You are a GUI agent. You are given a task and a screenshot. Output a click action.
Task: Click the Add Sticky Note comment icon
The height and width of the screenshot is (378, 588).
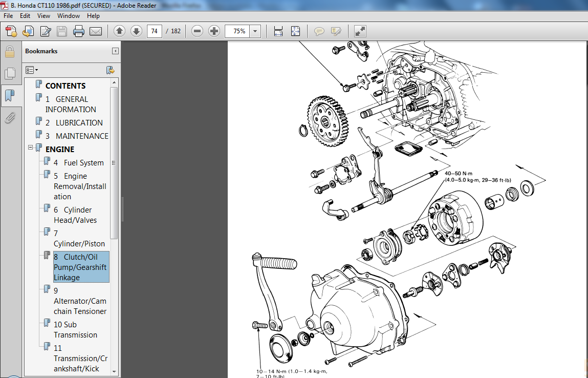(x=319, y=31)
